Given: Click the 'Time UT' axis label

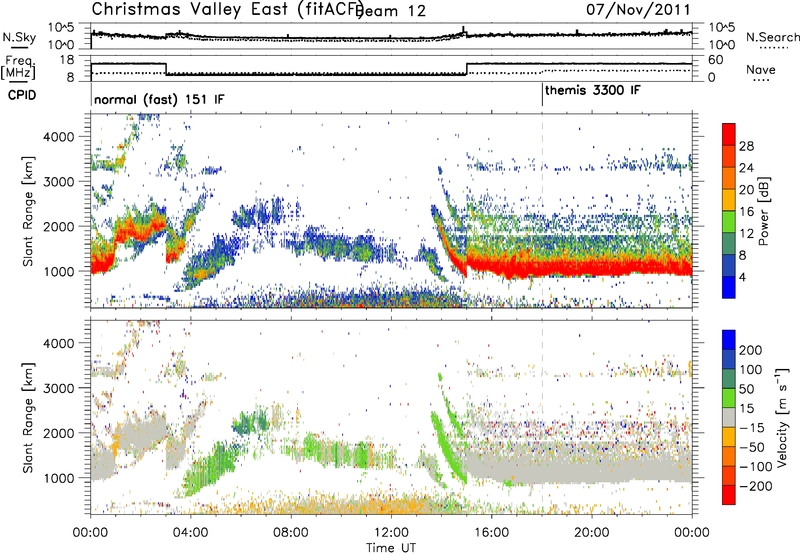Looking at the screenshot, I should [391, 548].
